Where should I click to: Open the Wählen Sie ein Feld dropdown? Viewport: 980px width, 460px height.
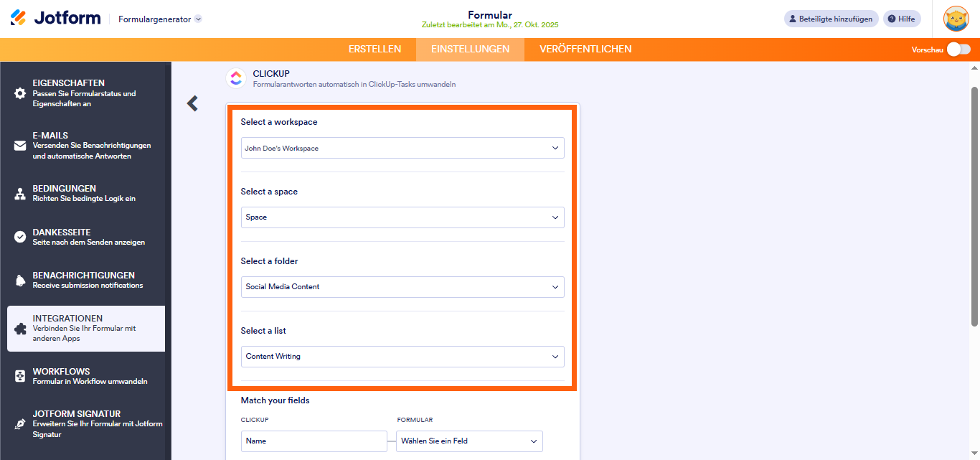tap(469, 441)
